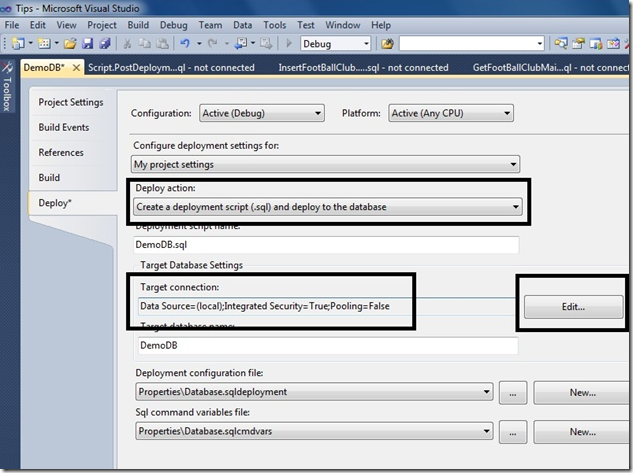Click the Paste toolbar icon
Image resolution: width=633 pixels, height=473 pixels.
pyautogui.click(x=162, y=43)
